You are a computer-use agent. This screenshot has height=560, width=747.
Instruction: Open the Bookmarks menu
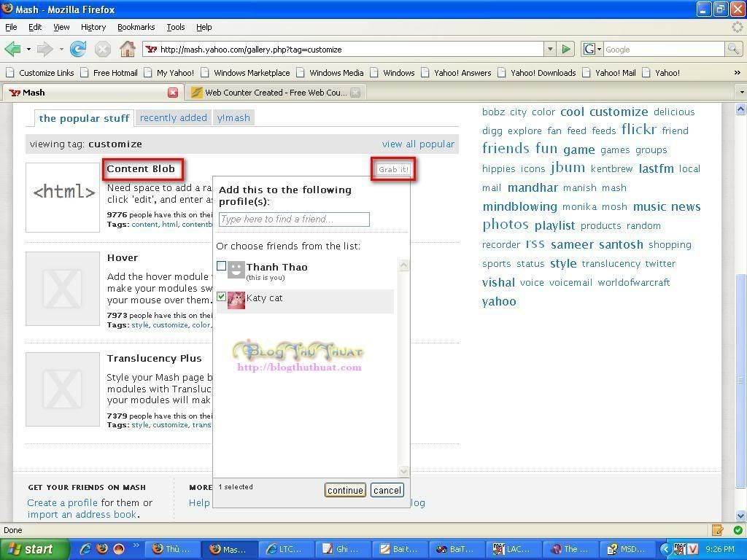click(x=136, y=27)
